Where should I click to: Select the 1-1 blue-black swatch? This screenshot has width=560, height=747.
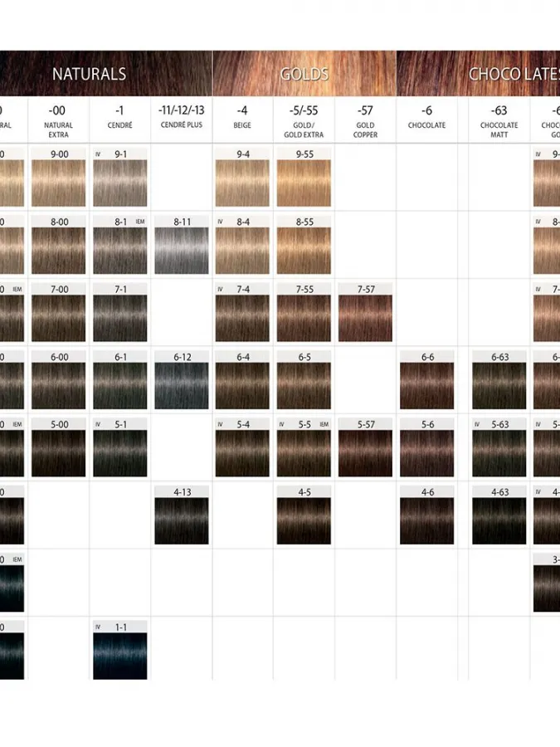(120, 650)
